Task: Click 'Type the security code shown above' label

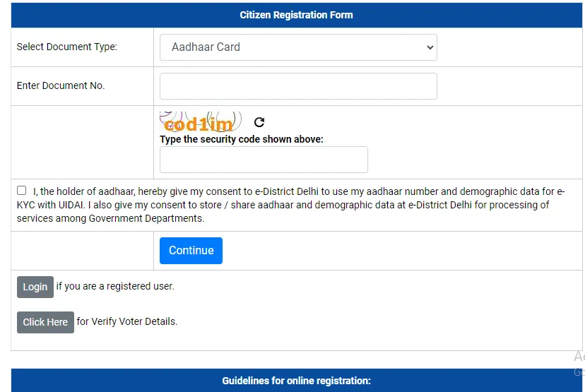Action: [242, 139]
